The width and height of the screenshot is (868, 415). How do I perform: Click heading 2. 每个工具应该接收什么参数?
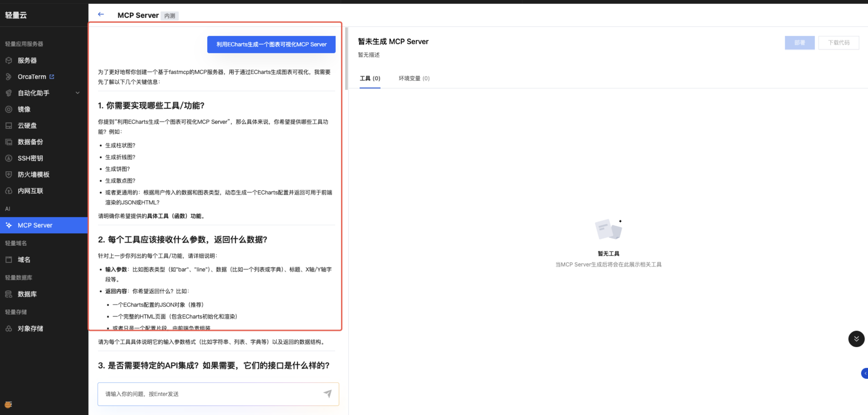point(183,239)
